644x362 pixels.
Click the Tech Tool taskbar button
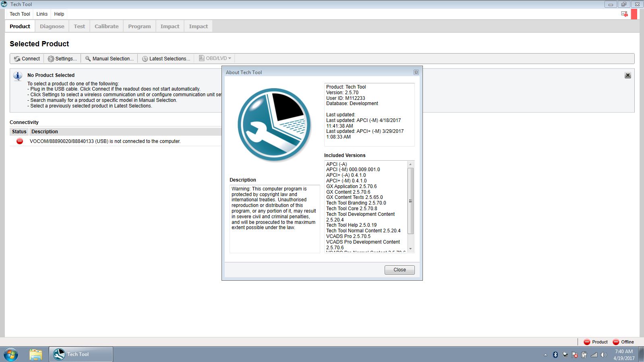tap(81, 354)
